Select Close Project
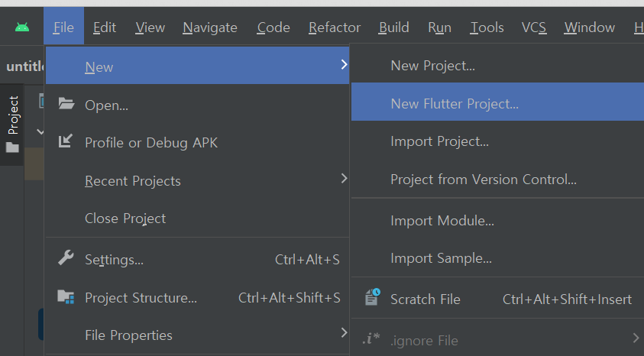This screenshot has width=644, height=356. (x=125, y=218)
